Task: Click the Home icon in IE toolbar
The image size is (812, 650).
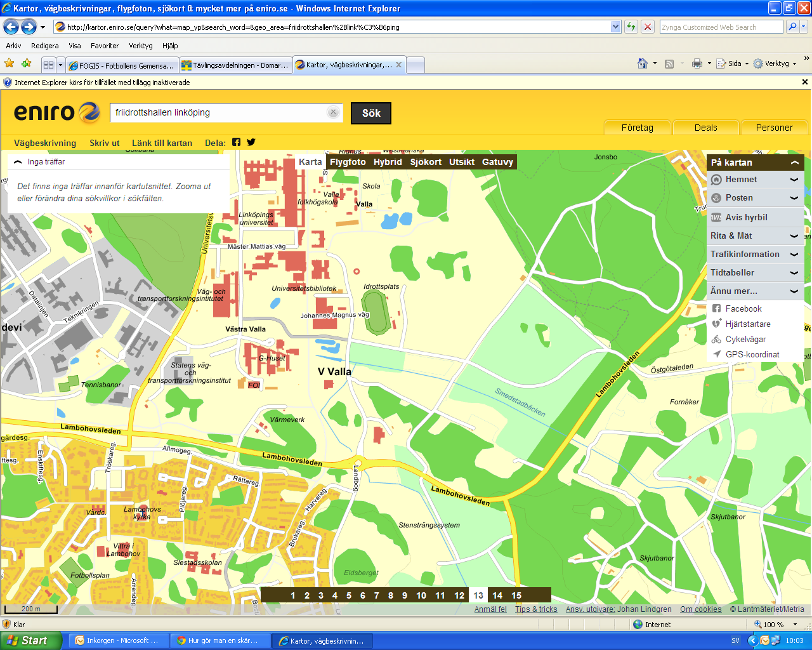Action: pos(643,63)
